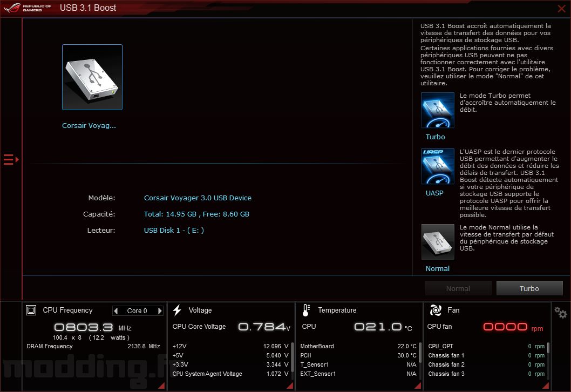Open the left sidebar menu arrow

[11, 160]
